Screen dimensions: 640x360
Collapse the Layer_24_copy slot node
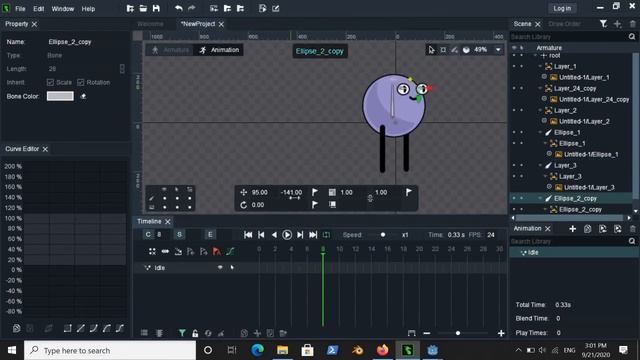point(540,89)
